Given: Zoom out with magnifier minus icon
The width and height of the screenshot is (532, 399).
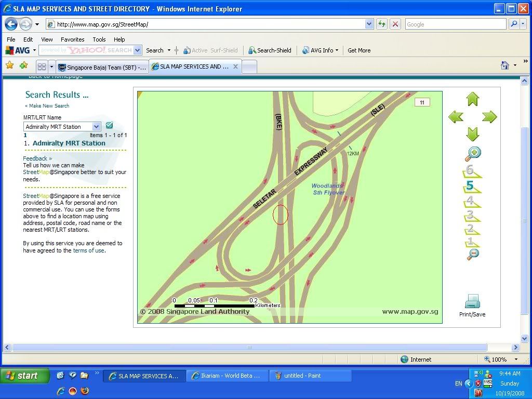Looking at the screenshot, I should click(x=473, y=254).
